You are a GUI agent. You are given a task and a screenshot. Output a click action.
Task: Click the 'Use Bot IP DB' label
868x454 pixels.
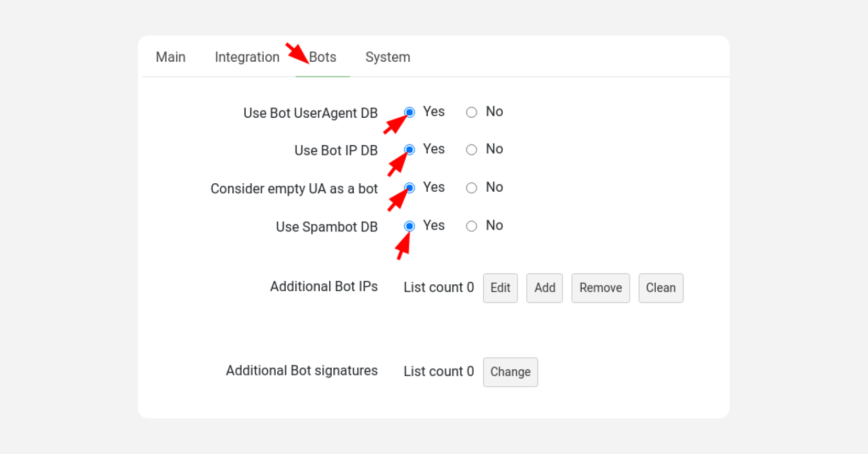pyautogui.click(x=336, y=151)
